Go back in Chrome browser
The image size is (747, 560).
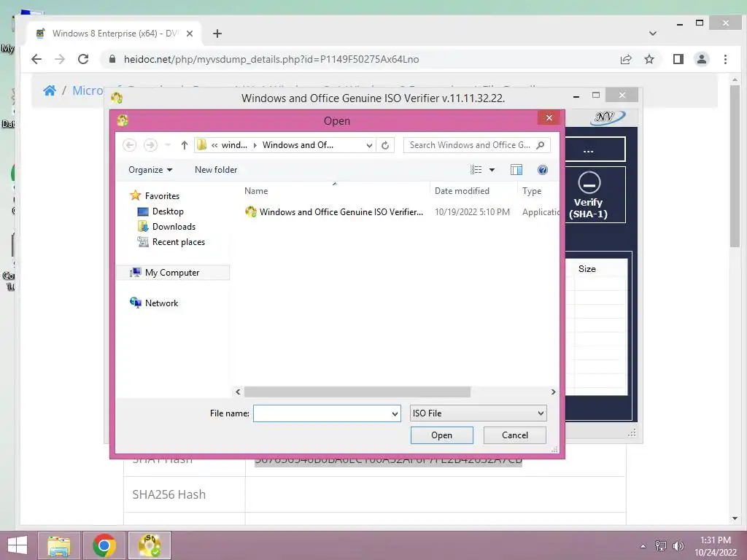[x=36, y=59]
